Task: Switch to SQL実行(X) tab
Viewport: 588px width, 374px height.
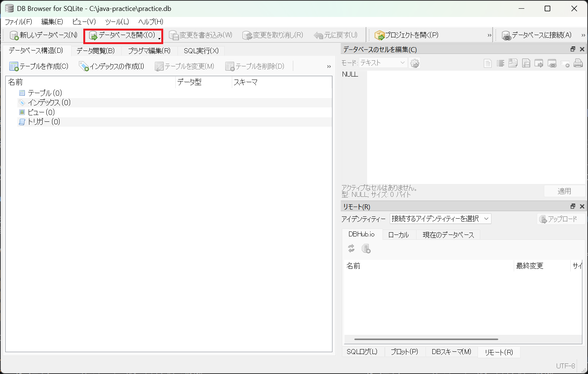Action: (x=201, y=51)
